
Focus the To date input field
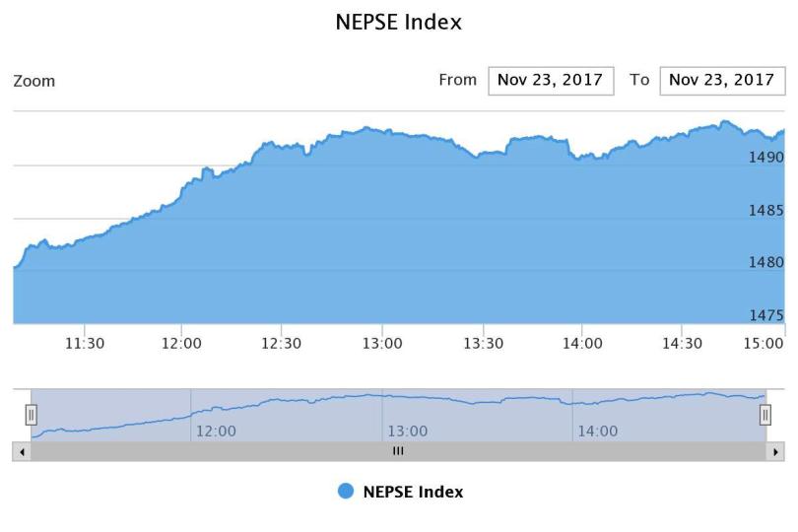[722, 81]
